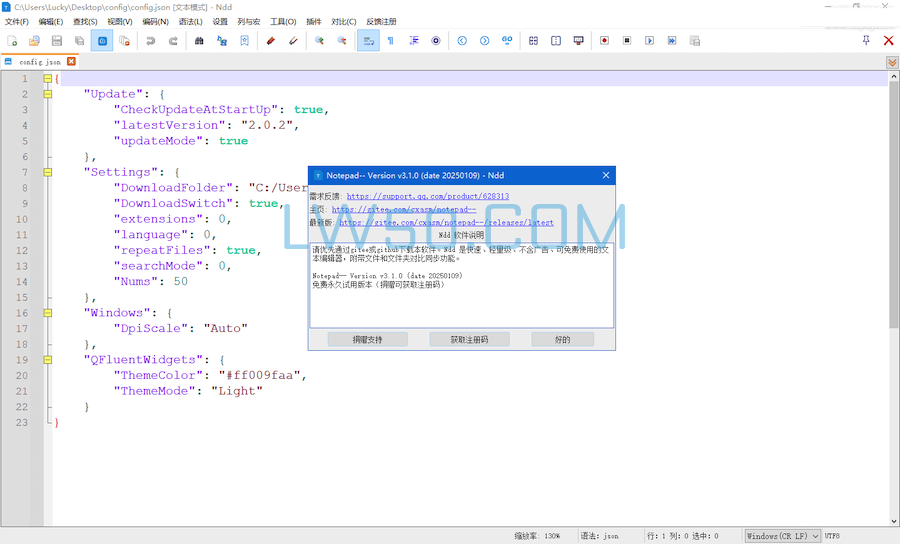Open the 插件 menu

pos(313,22)
